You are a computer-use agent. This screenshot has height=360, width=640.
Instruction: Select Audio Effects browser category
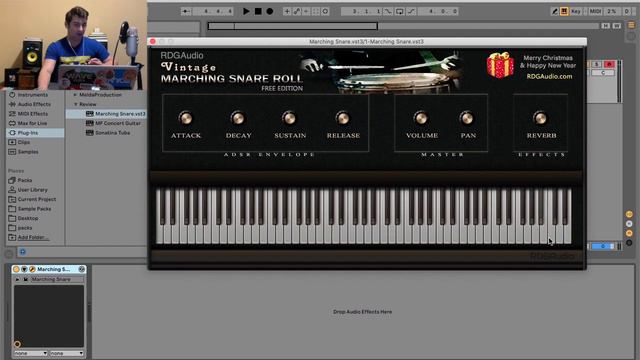pyautogui.click(x=34, y=104)
